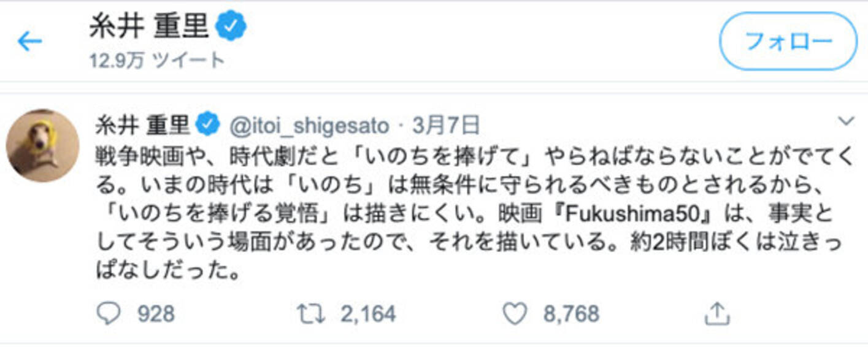Go back using the left arrow
Viewport: 868px width, 347px height.
tap(29, 42)
